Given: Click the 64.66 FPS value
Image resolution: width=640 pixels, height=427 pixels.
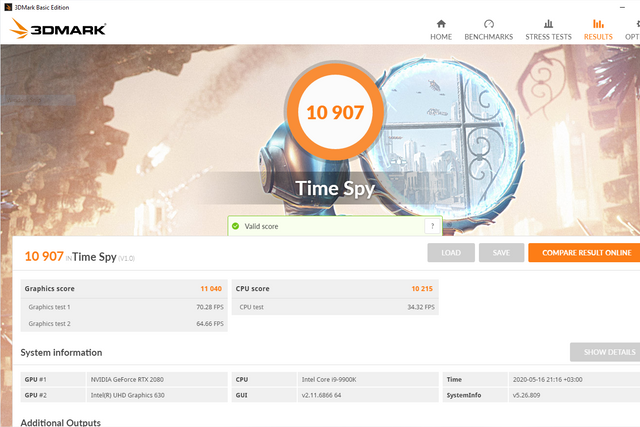Looking at the screenshot, I should 210,323.
